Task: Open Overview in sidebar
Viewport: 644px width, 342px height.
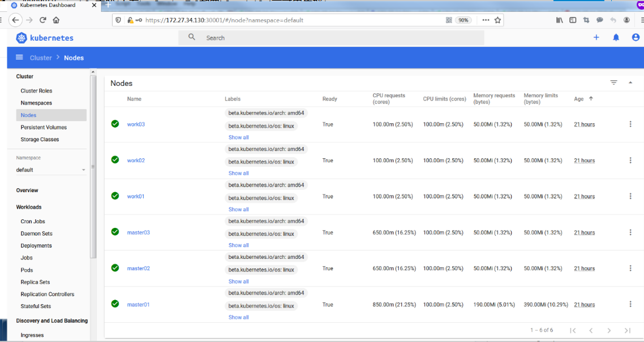Action: 27,191
